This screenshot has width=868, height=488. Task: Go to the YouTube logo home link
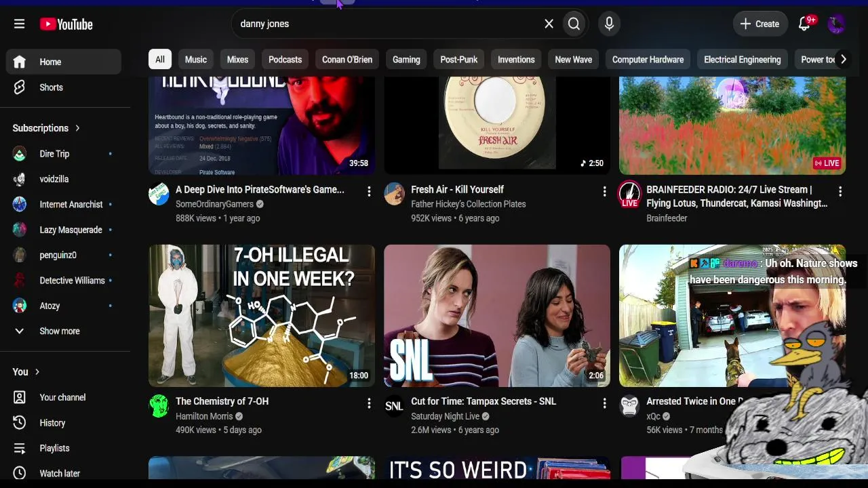(66, 24)
